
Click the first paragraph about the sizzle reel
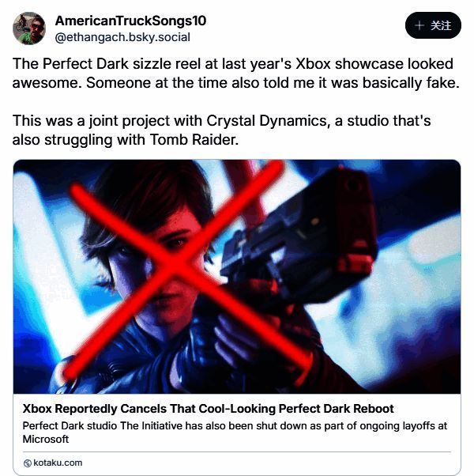tap(236, 72)
